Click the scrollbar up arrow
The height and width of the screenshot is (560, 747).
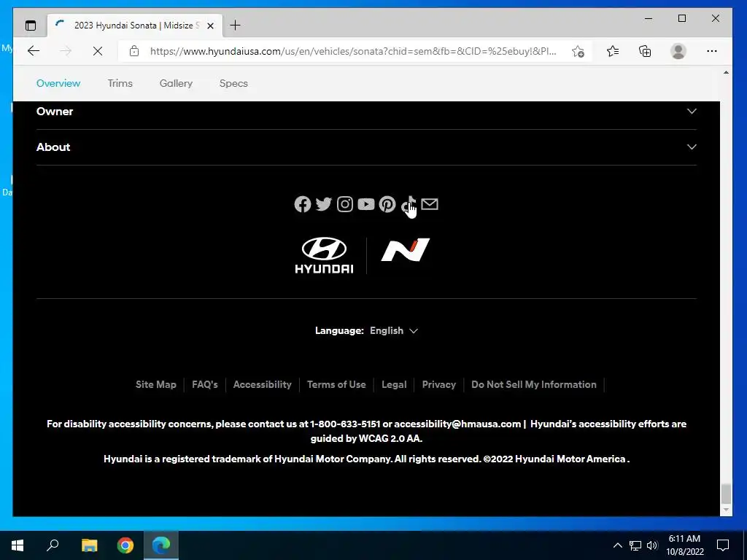point(726,72)
